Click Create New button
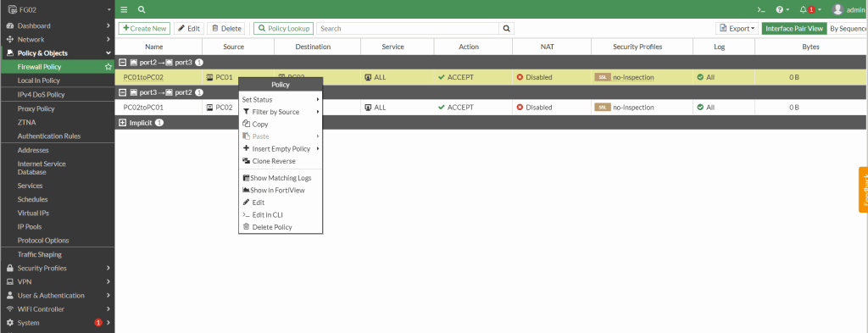Viewport: 868px width, 333px height. pos(144,28)
